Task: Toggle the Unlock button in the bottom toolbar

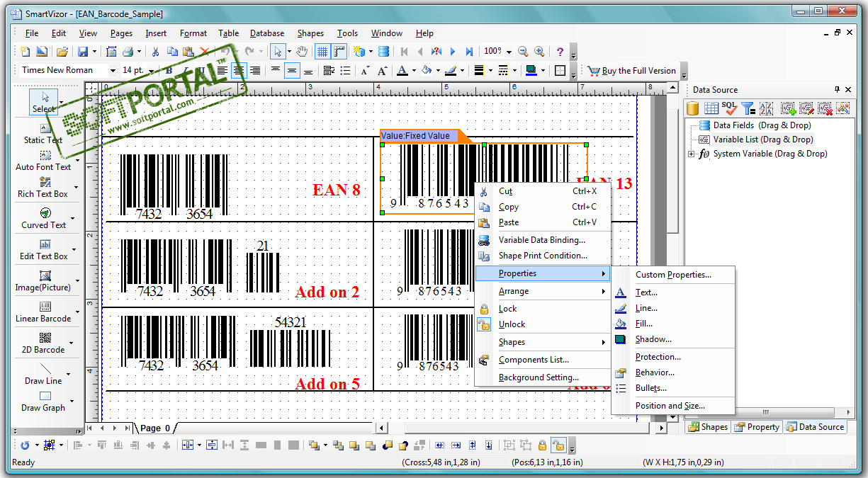Action: [558, 445]
